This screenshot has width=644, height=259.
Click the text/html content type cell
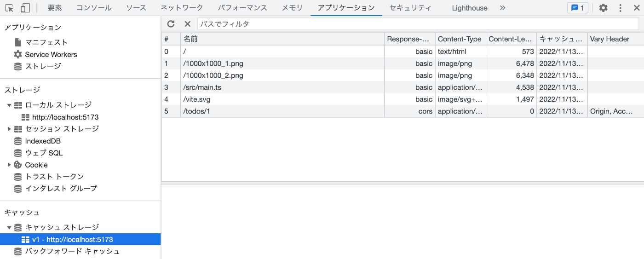click(460, 52)
